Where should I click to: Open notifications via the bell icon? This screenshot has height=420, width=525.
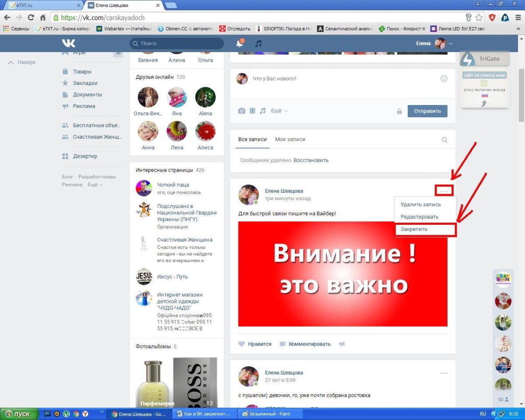tap(239, 43)
